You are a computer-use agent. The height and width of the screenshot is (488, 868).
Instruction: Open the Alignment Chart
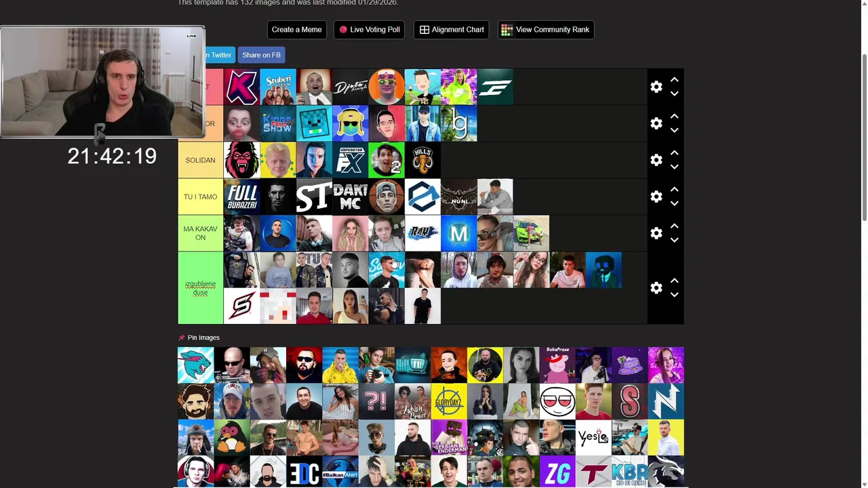pyautogui.click(x=451, y=30)
